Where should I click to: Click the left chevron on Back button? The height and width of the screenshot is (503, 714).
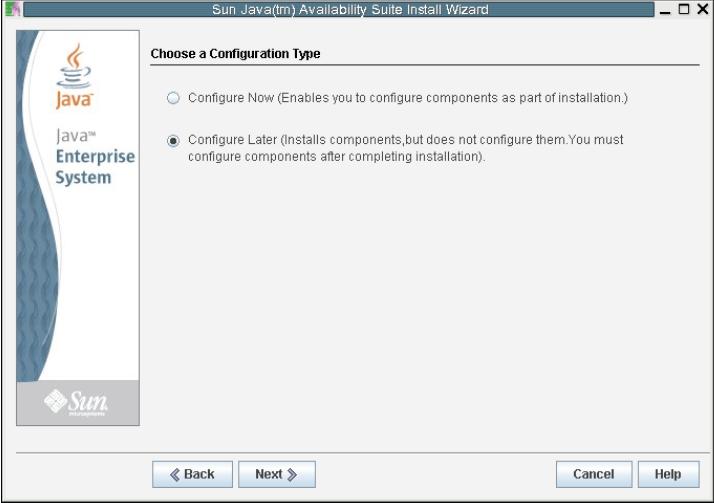click(x=175, y=475)
